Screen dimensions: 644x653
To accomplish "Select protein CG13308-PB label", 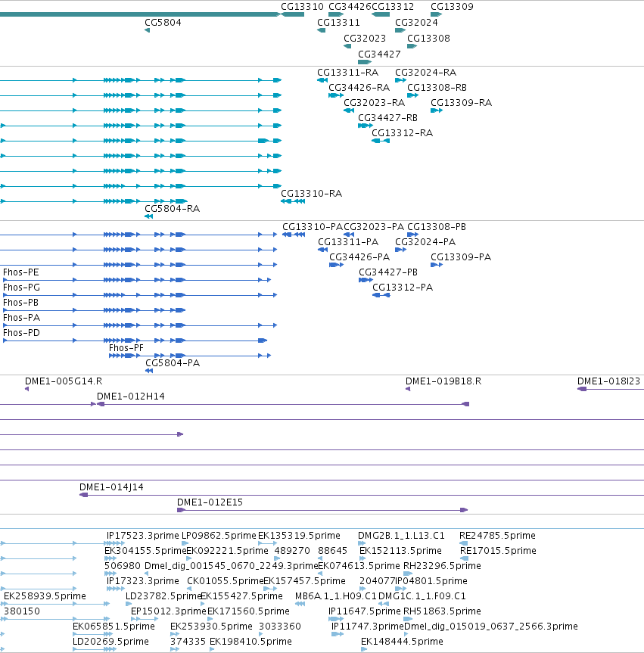I will click(437, 227).
